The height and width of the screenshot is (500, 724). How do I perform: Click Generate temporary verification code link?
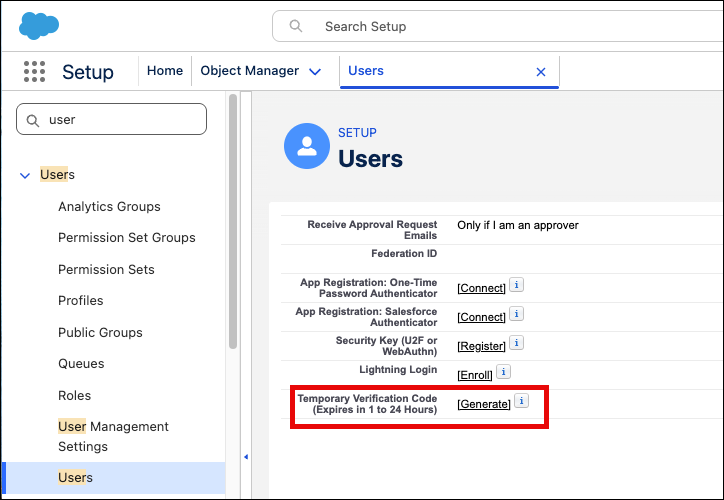pyautogui.click(x=484, y=404)
